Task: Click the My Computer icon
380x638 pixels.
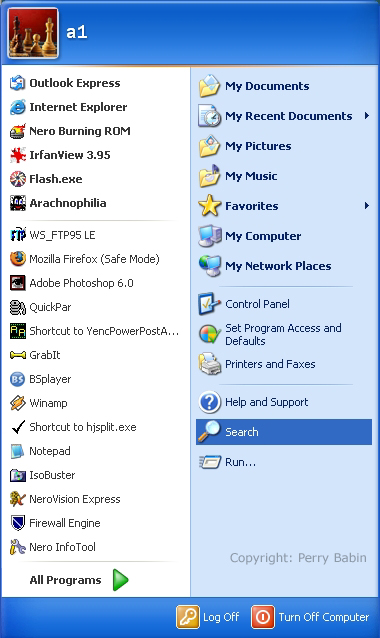Action: coord(210,236)
